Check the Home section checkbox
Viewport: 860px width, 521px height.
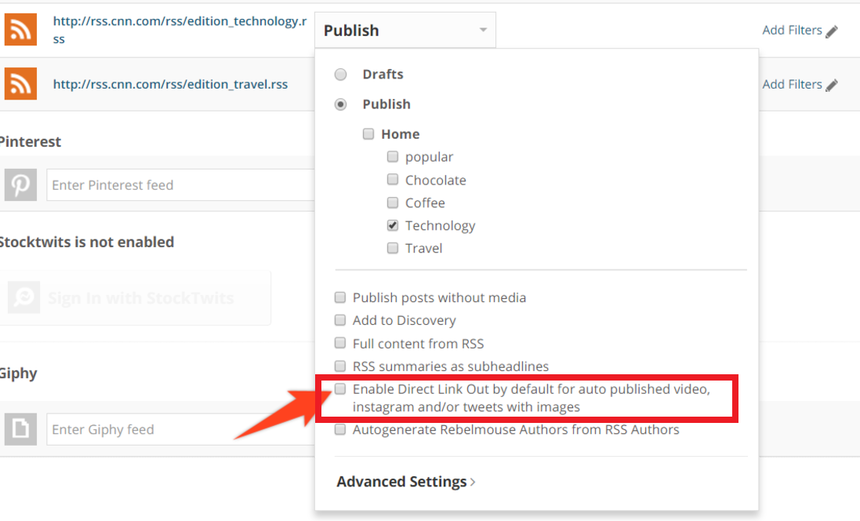[x=369, y=134]
